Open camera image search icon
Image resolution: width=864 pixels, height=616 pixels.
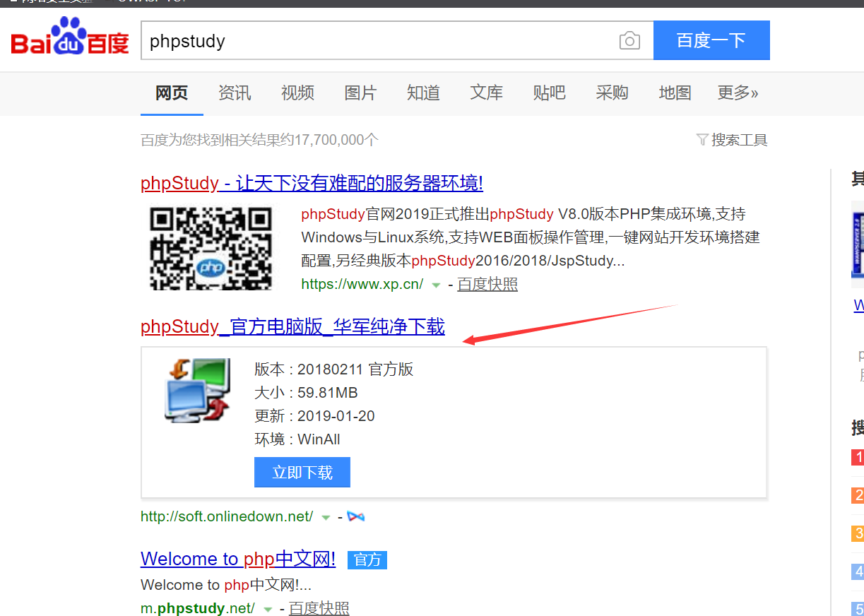[x=629, y=41]
